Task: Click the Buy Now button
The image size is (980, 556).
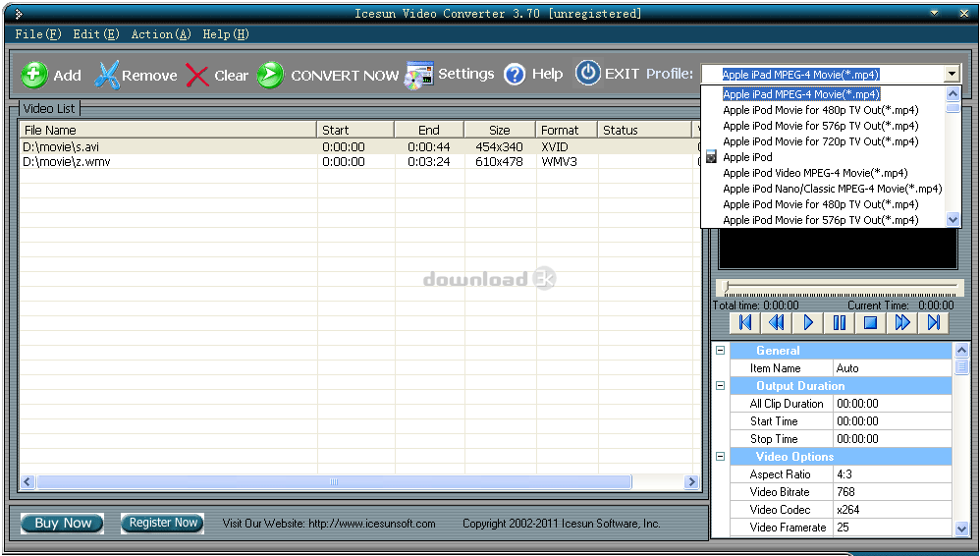Action: [63, 524]
